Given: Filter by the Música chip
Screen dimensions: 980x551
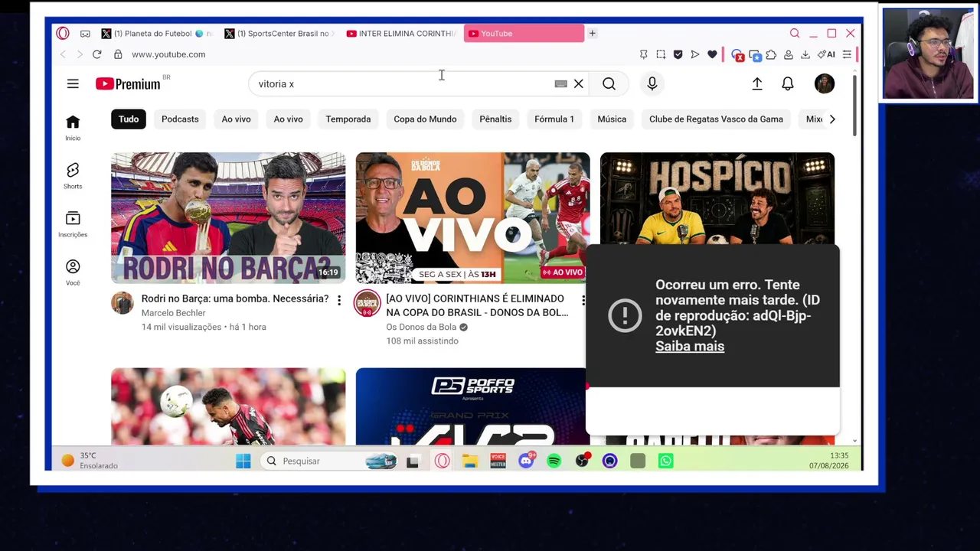Looking at the screenshot, I should 612,119.
